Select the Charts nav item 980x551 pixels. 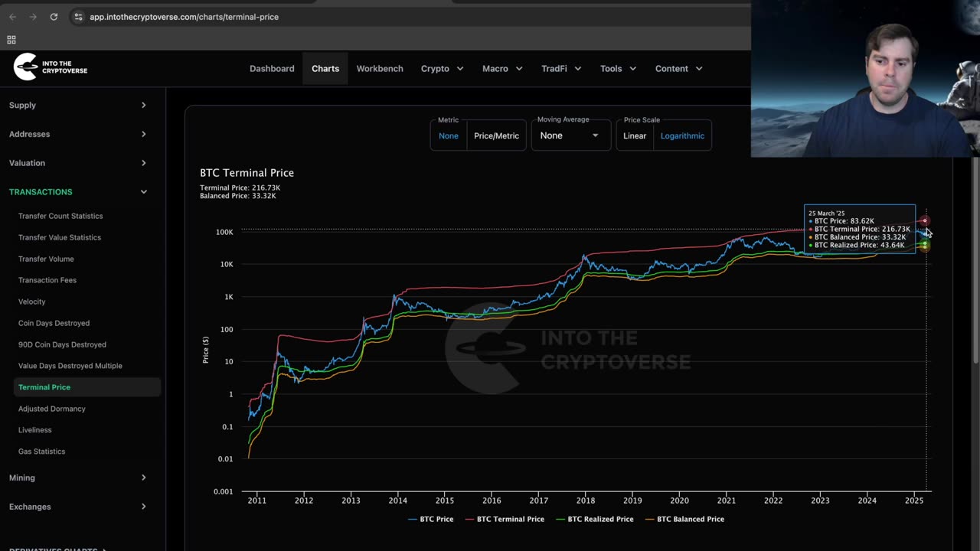pos(325,69)
